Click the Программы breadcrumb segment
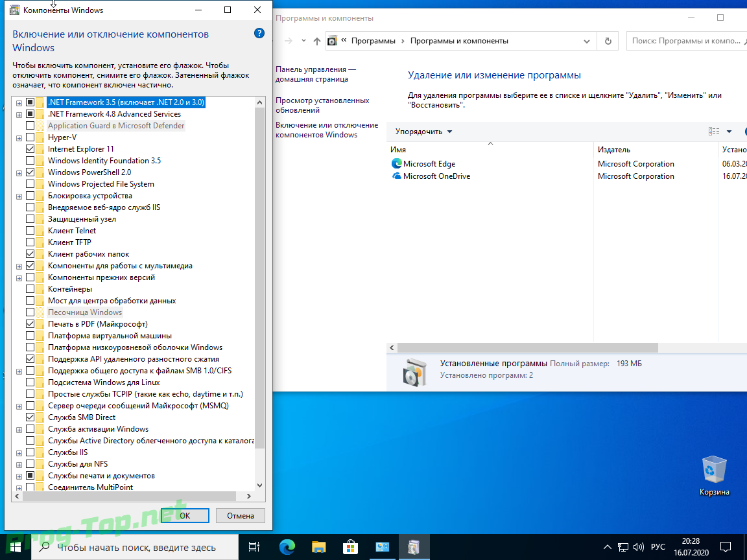 click(x=373, y=41)
